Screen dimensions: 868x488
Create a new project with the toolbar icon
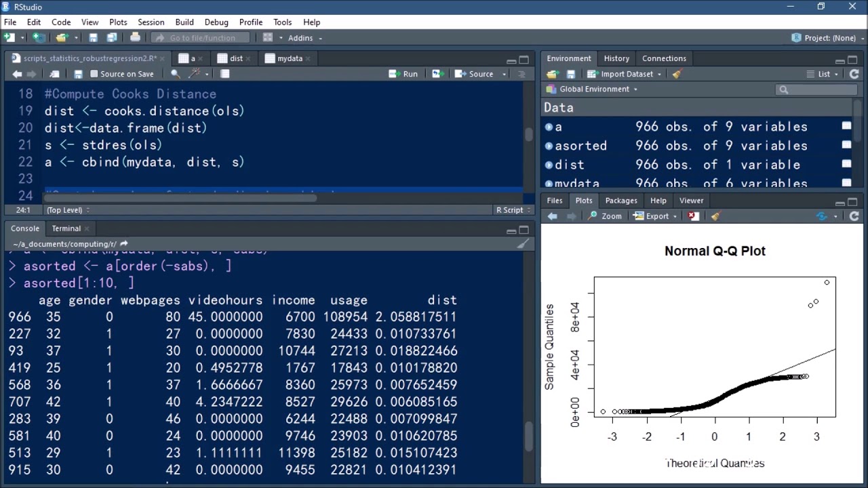(39, 38)
